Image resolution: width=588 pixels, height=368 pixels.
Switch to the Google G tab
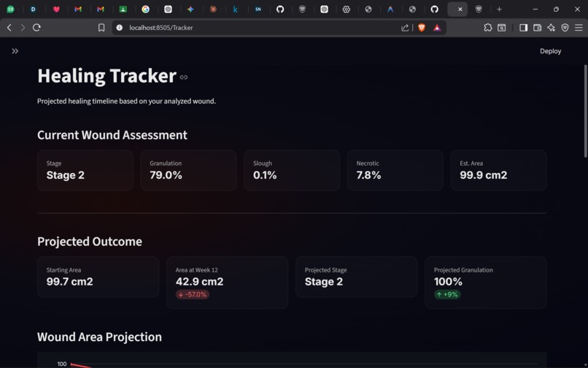coord(145,9)
